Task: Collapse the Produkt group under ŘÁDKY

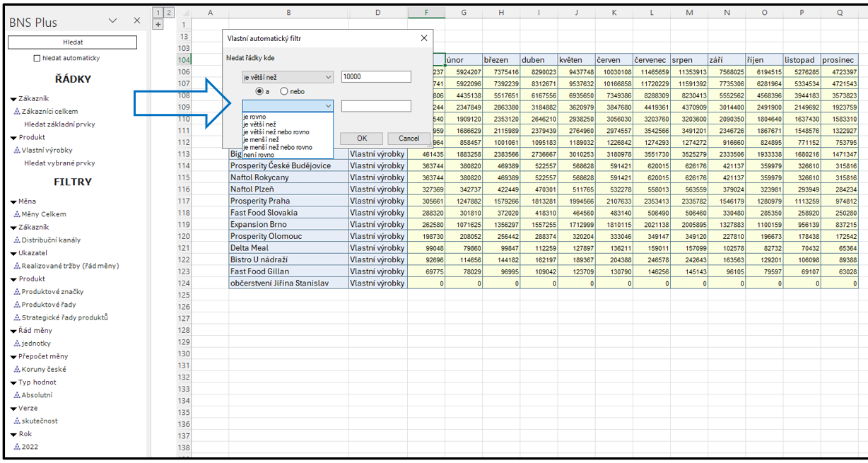Action: tap(13, 138)
